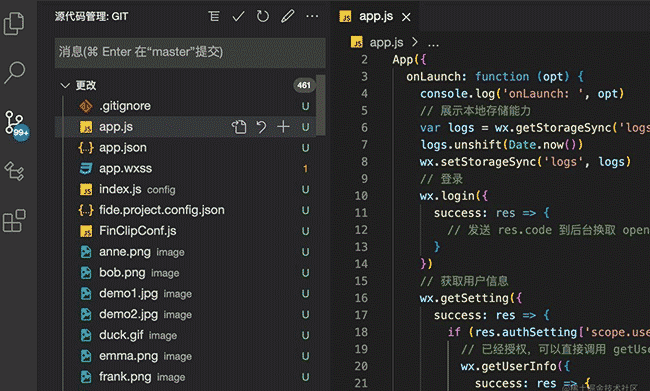Click the console.log statement on line 4
The width and height of the screenshot is (650, 391).
(x=521, y=94)
